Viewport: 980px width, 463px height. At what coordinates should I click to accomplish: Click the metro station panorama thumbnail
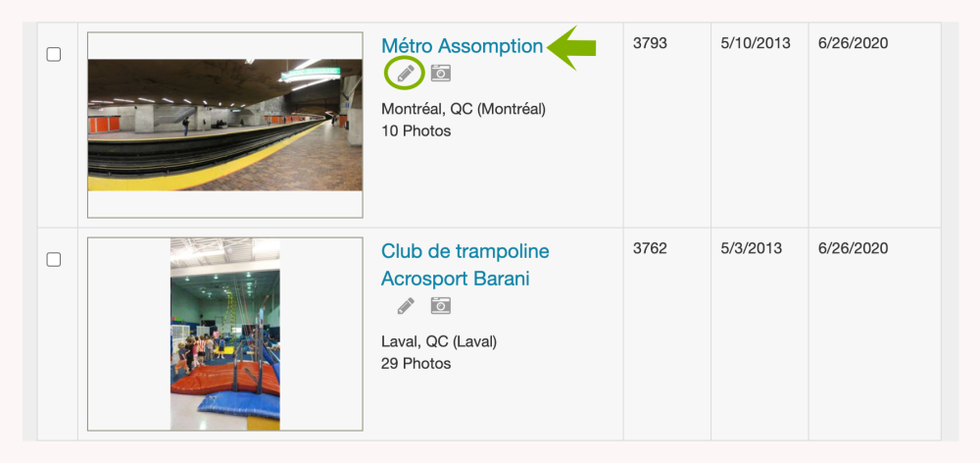(224, 125)
